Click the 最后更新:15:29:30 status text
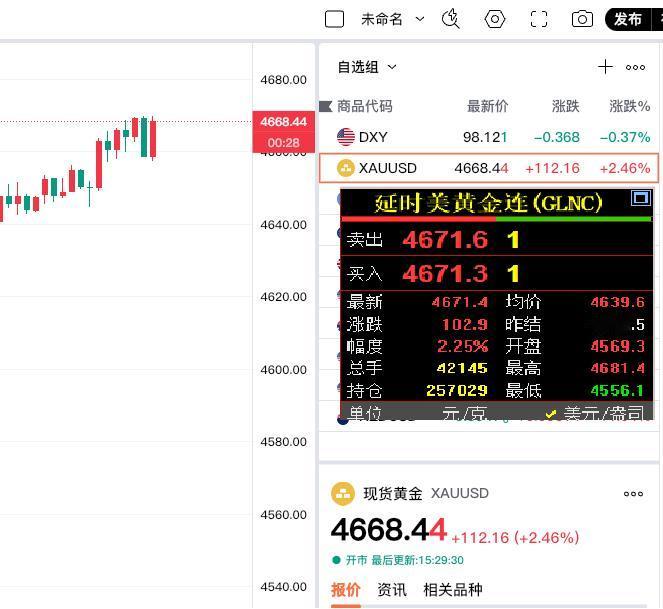 click(x=417, y=560)
